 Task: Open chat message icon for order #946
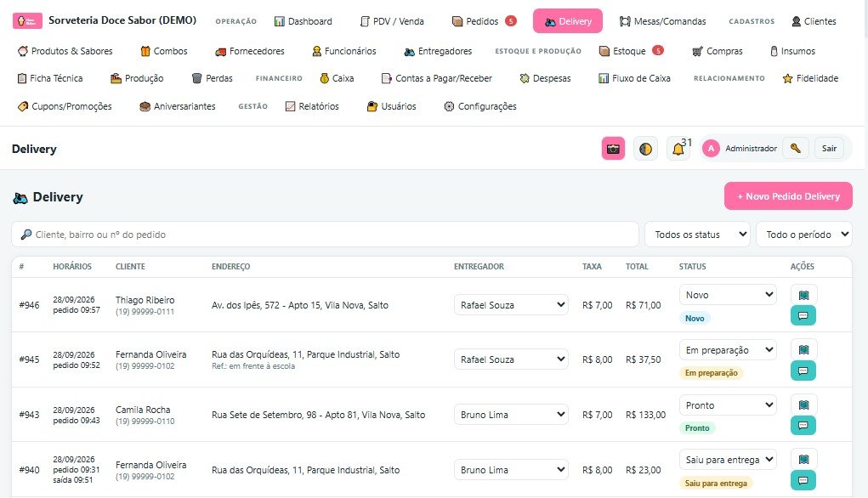[x=803, y=315]
